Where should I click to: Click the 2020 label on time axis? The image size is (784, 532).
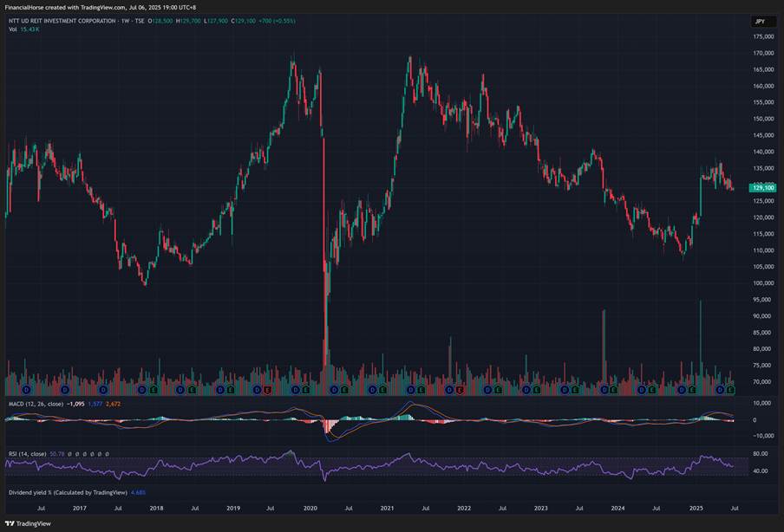pyautogui.click(x=310, y=509)
